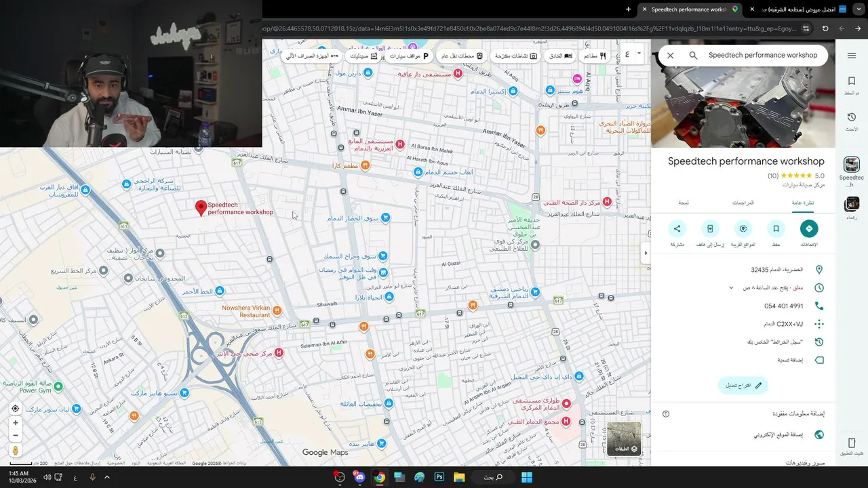Click the Share icon button
The height and width of the screenshot is (488, 868).
tap(677, 229)
